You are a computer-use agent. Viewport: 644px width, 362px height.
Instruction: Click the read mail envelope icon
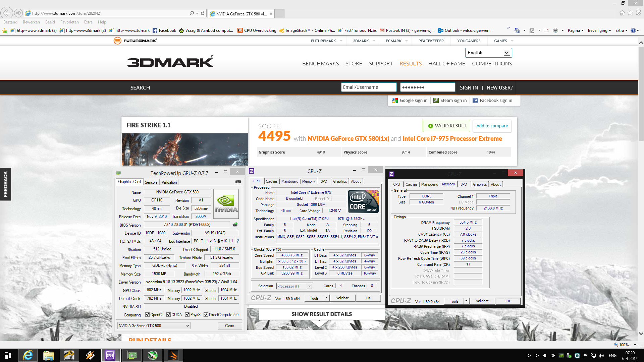tap(546, 31)
